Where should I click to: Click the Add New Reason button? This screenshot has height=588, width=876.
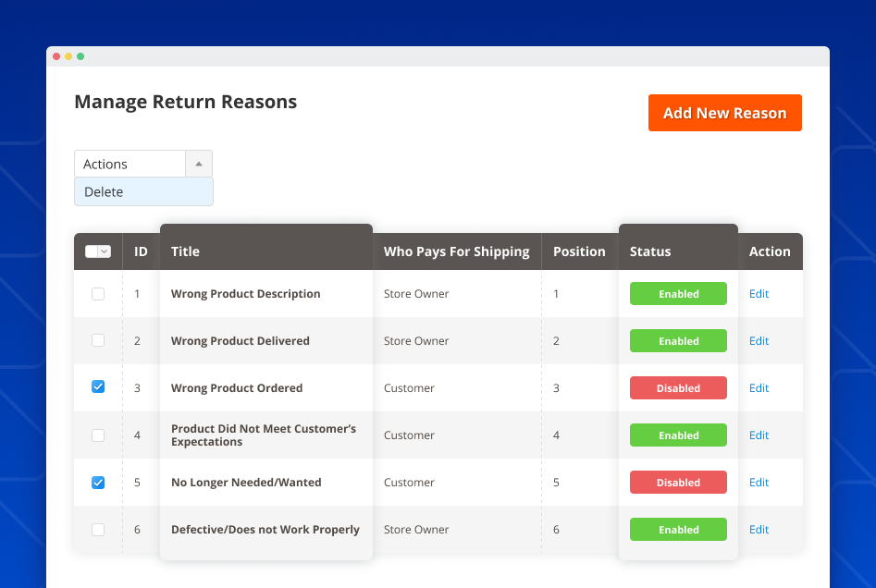click(724, 112)
